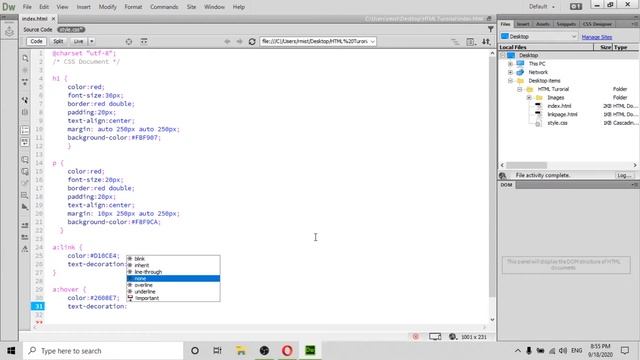This screenshot has width=640, height=360.
Task: Switch to Live view
Action: [78, 41]
